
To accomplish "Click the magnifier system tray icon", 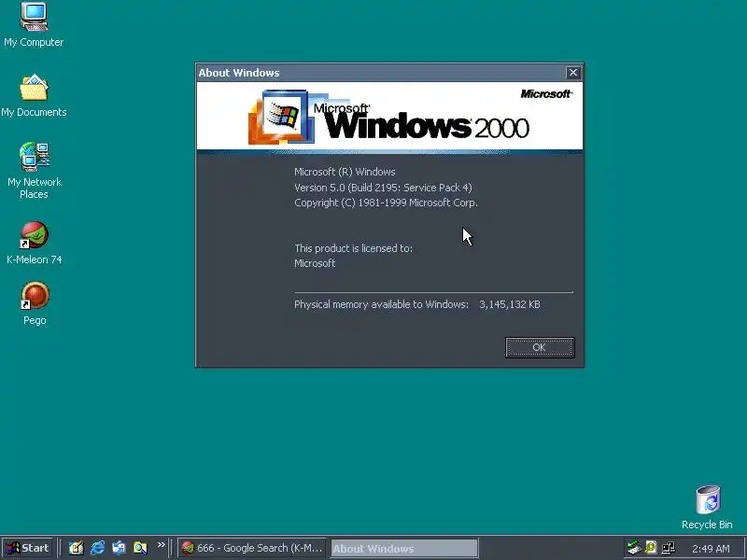I will (x=651, y=548).
